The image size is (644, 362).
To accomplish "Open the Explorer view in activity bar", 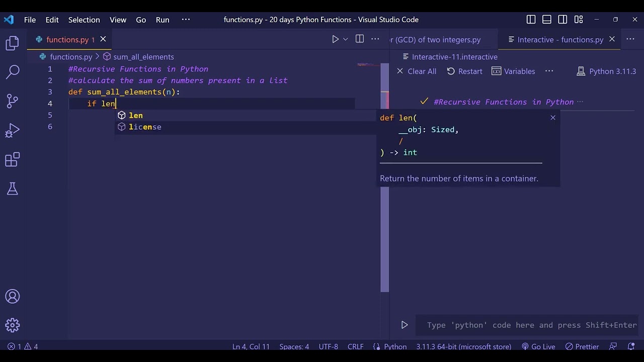I will (x=13, y=43).
